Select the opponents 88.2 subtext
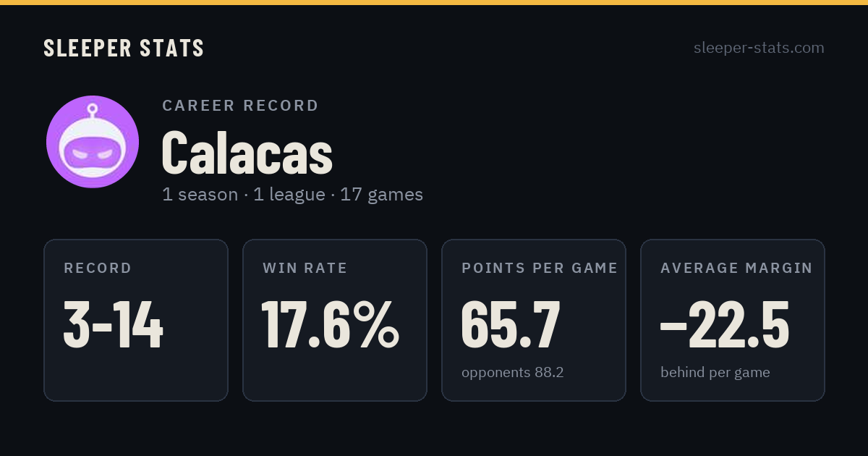This screenshot has height=456, width=868. 513,373
